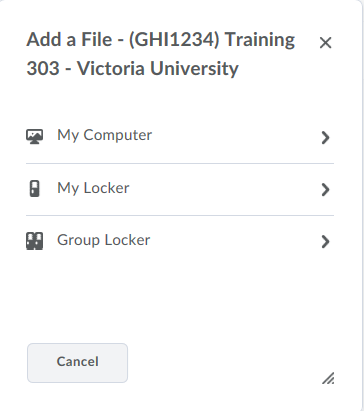Select the My Locker text label
Image resolution: width=364 pixels, height=411 pixels.
pos(93,188)
